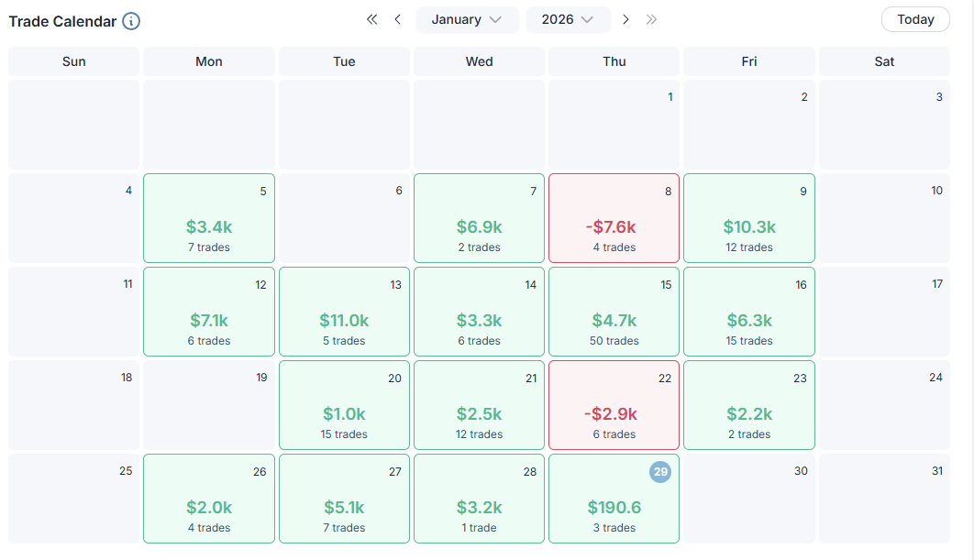Go to previous month arrow
Screen dimensions: 974x560
click(397, 19)
